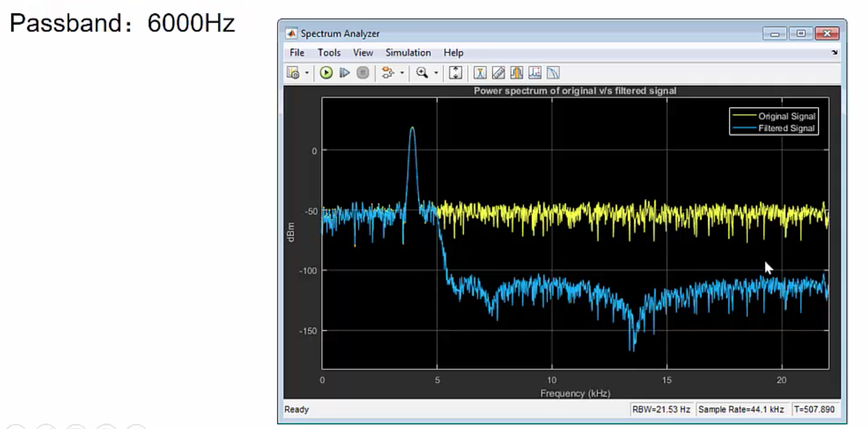The height and width of the screenshot is (429, 868).
Task: Open the View menu
Action: [x=363, y=53]
